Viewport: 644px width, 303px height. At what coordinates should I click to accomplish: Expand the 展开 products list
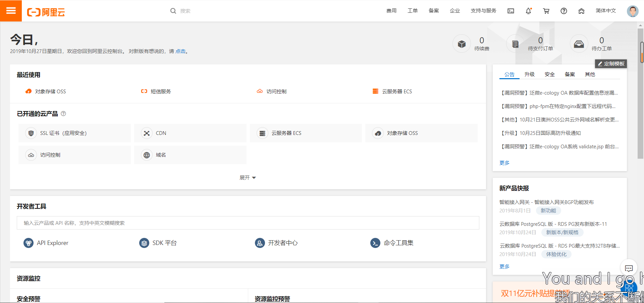248,178
